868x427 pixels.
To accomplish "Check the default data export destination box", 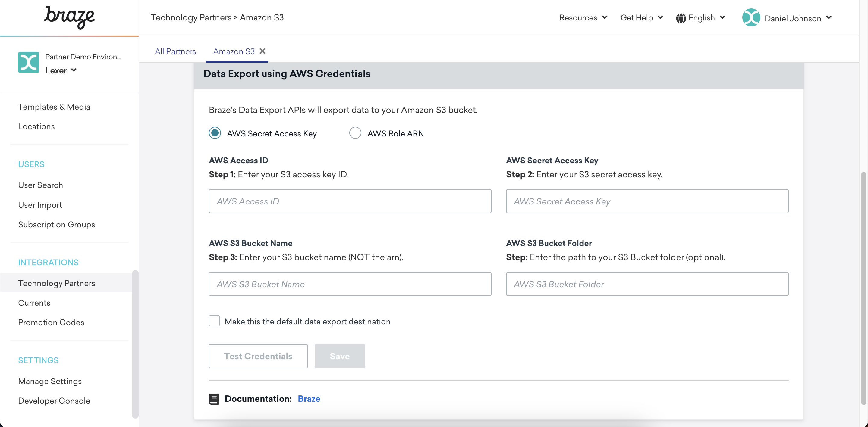I will [214, 321].
